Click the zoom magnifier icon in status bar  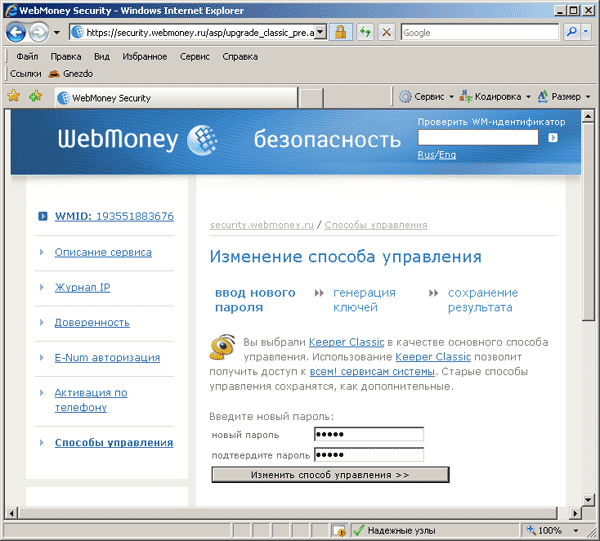click(531, 530)
